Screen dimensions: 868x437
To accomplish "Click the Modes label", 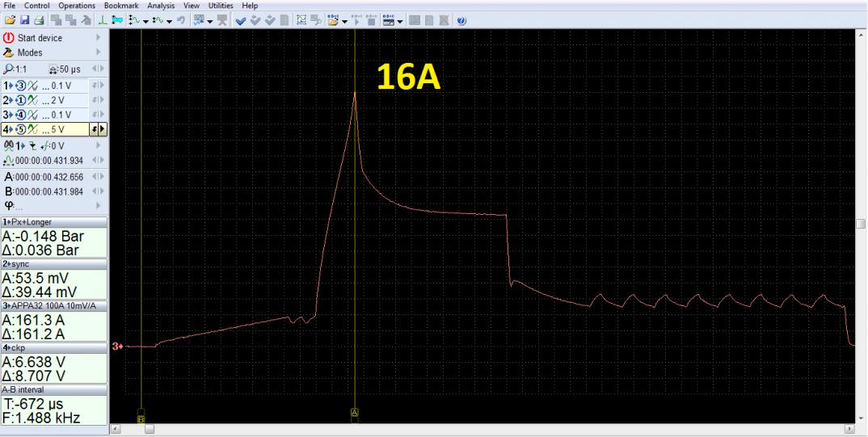I will tap(30, 53).
